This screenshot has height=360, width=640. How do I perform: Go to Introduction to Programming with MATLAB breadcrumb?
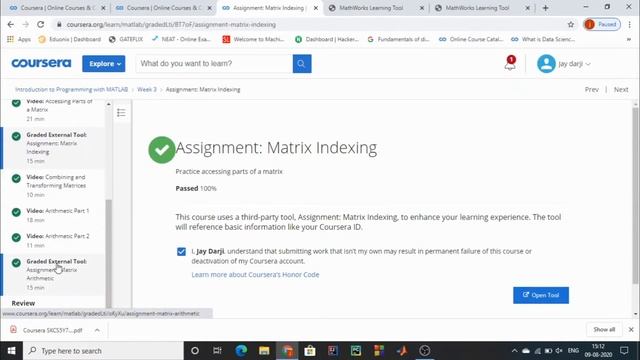click(x=71, y=89)
